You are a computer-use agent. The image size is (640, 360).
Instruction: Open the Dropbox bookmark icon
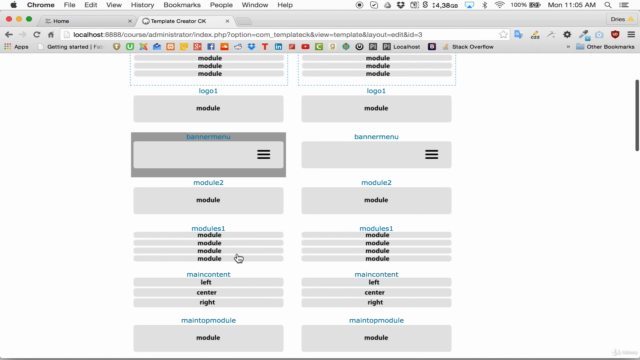[x=251, y=47]
